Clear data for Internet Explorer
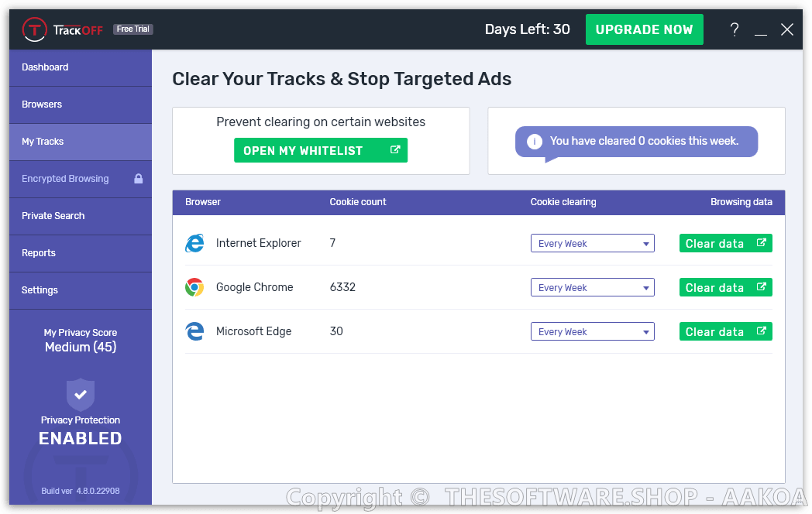The width and height of the screenshot is (812, 514). pyautogui.click(x=725, y=243)
